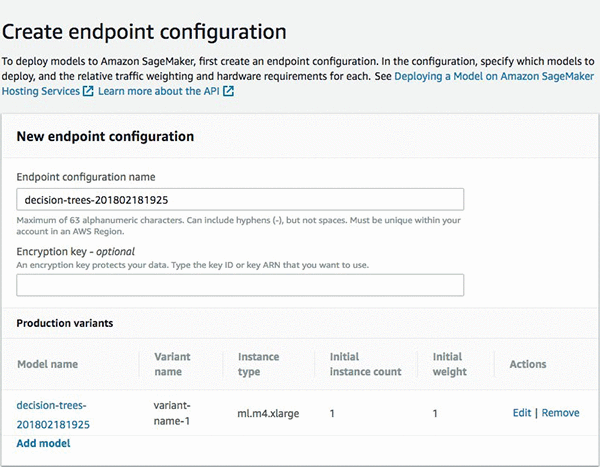
Task: Focus the Endpoint configuration name field
Action: coord(240,198)
